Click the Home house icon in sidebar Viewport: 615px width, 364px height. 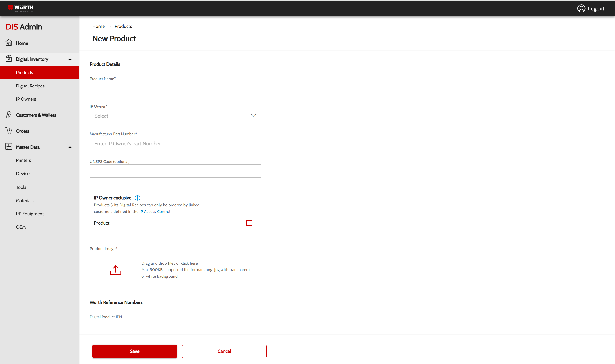point(9,43)
